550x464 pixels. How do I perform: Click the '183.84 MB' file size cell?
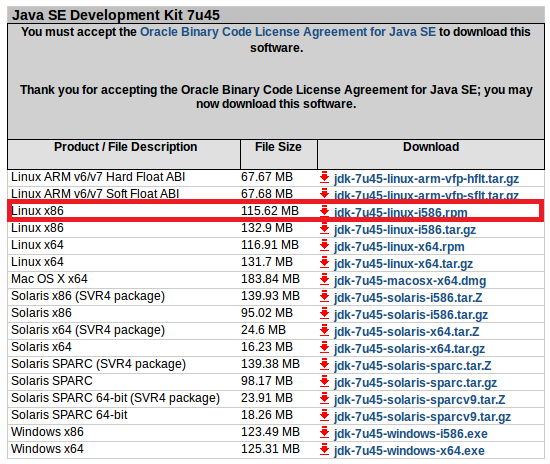(270, 279)
